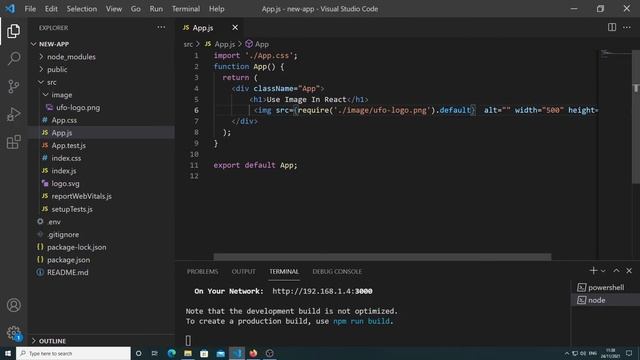Image resolution: width=640 pixels, height=360 pixels.
Task: Open the Go menu
Action: [136, 9]
